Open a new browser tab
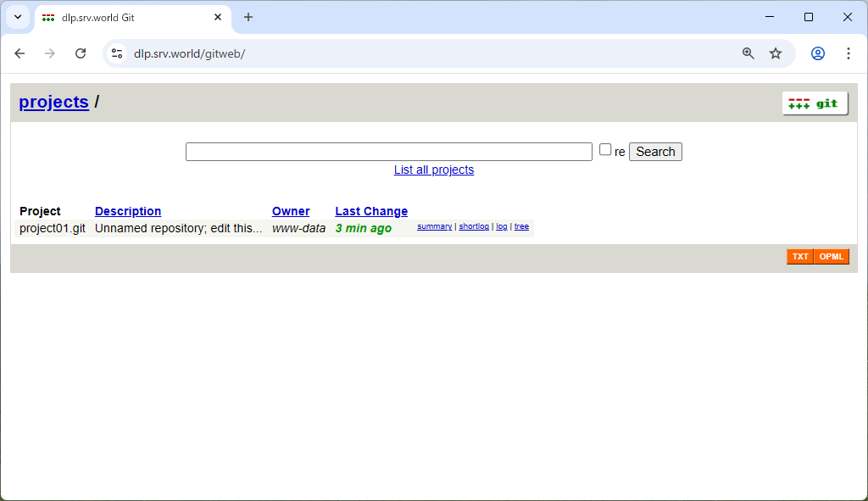Screen dimensions: 868x501 tap(248, 17)
